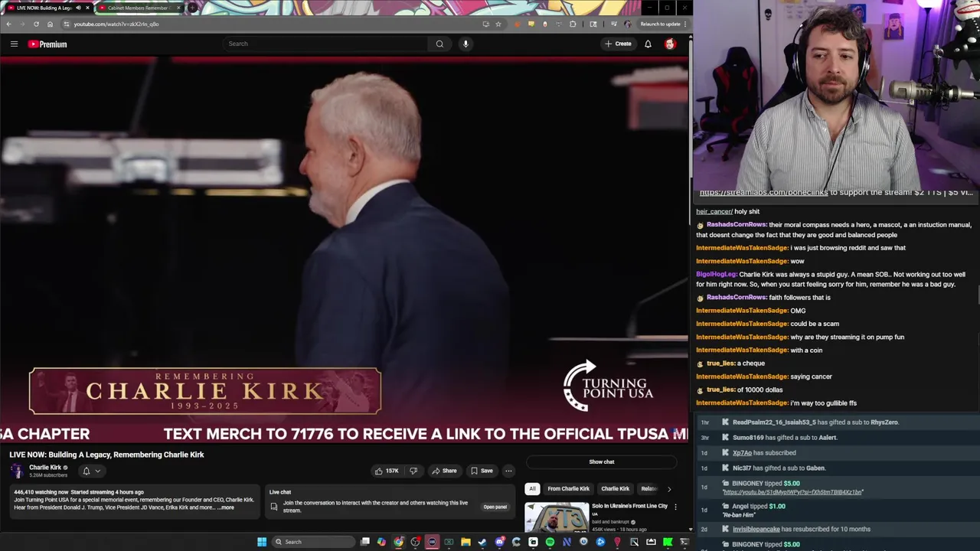Image resolution: width=980 pixels, height=551 pixels.
Task: Select the Charlie Kirk filter chip
Action: click(615, 488)
